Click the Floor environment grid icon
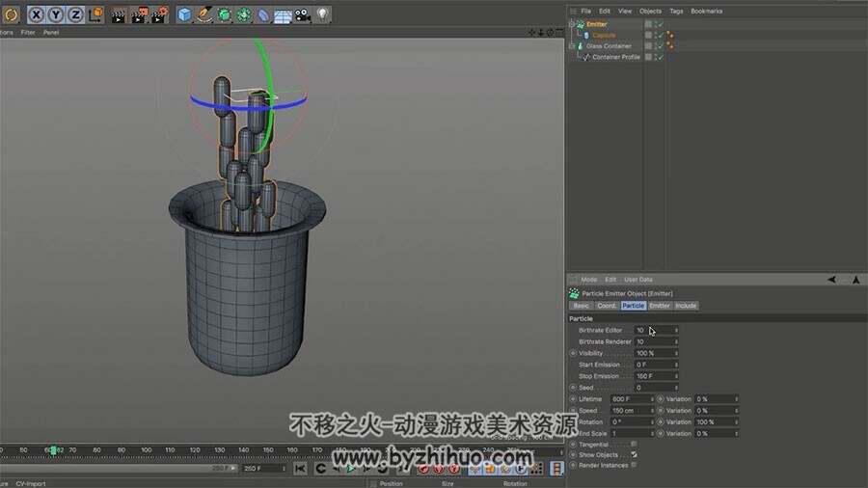This screenshot has width=868, height=488. (x=283, y=15)
